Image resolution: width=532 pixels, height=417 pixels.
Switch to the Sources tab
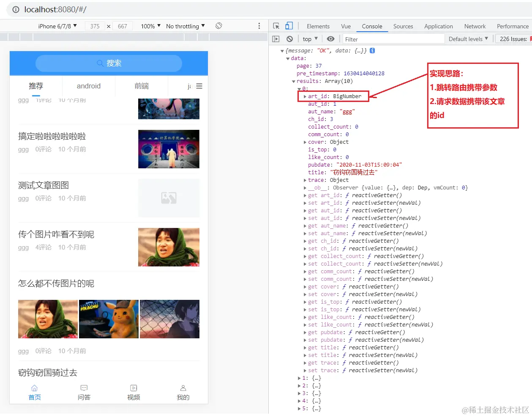coord(403,26)
